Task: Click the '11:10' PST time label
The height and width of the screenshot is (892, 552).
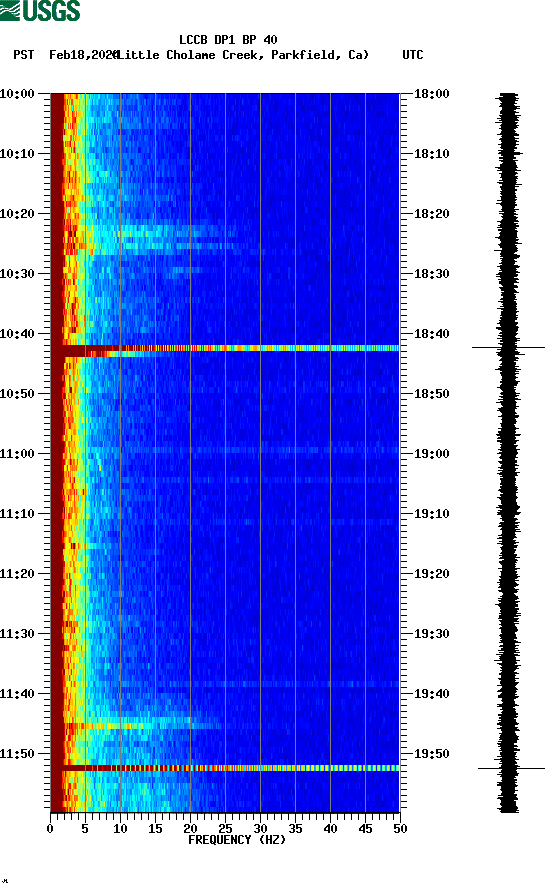Action: pyautogui.click(x=17, y=514)
